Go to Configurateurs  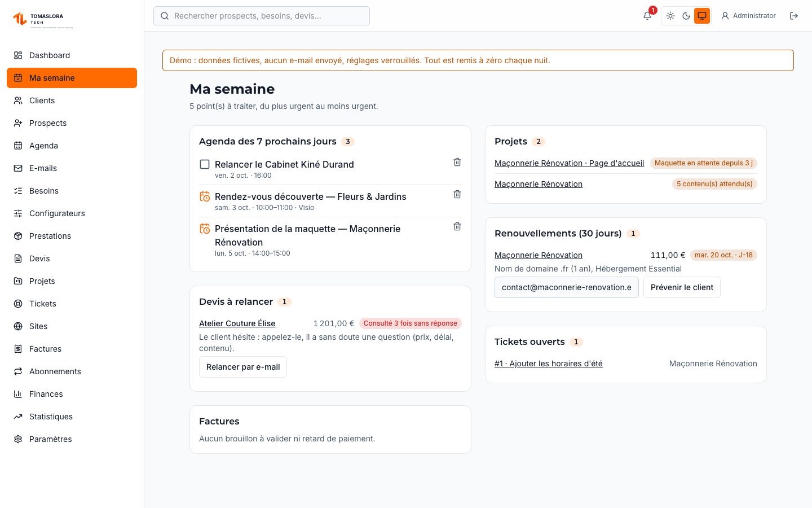coord(72,213)
